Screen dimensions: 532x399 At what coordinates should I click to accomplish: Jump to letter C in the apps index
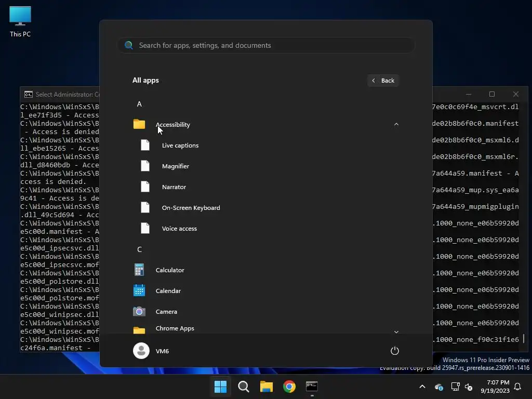tap(139, 249)
